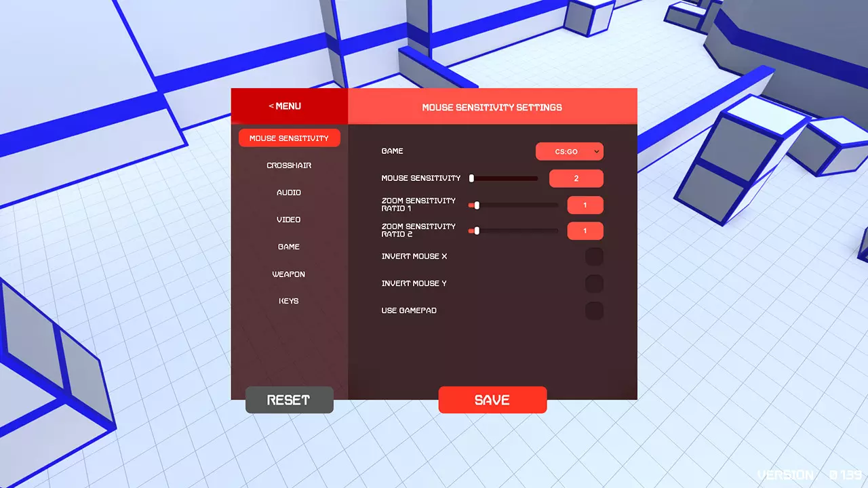
Task: Click the Reset button
Action: click(290, 400)
